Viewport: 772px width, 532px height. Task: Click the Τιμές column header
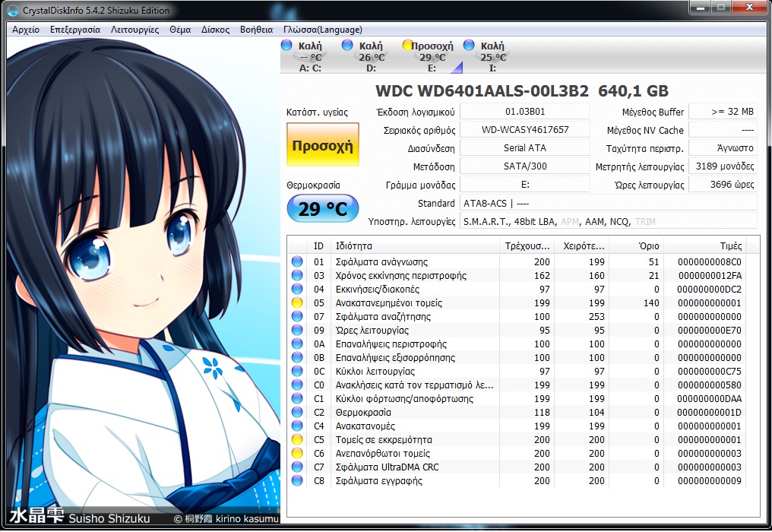[705, 245]
